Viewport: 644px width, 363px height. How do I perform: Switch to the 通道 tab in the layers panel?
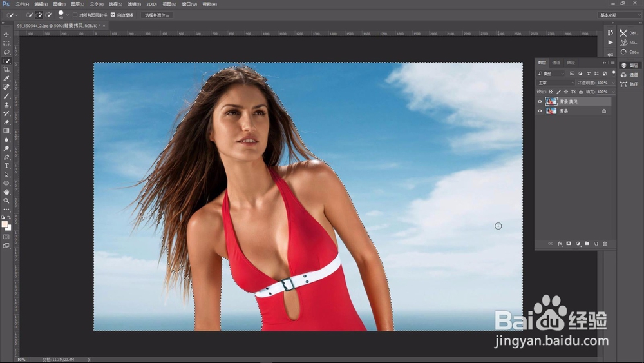(x=556, y=63)
